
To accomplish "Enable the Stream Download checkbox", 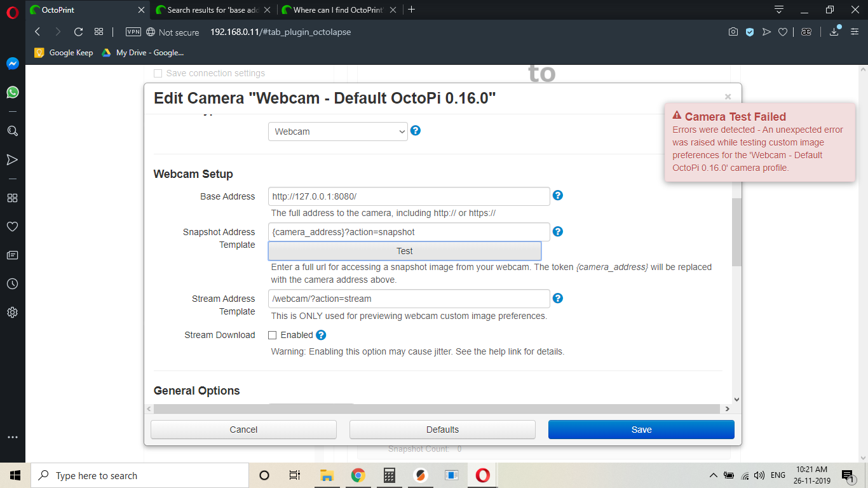I will coord(273,335).
